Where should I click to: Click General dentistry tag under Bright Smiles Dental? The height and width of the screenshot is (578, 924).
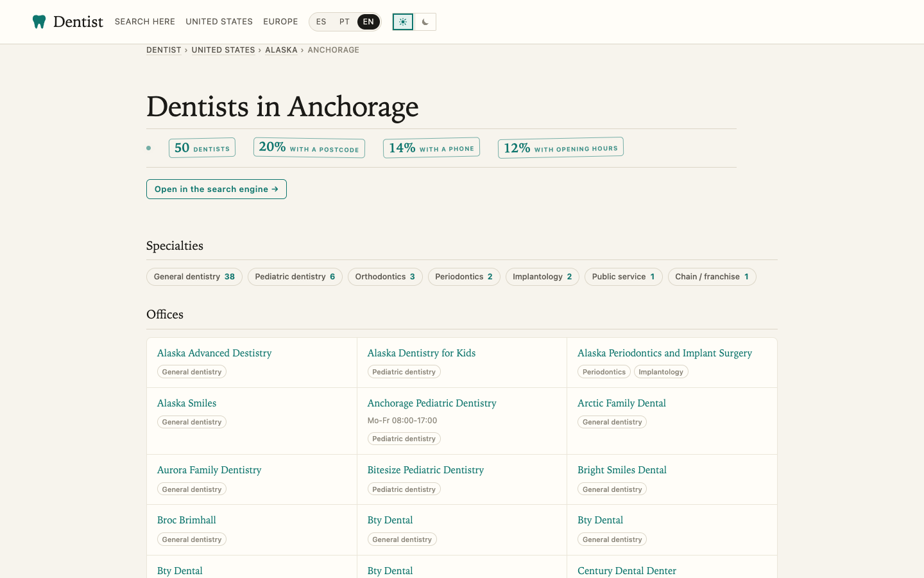tap(612, 489)
